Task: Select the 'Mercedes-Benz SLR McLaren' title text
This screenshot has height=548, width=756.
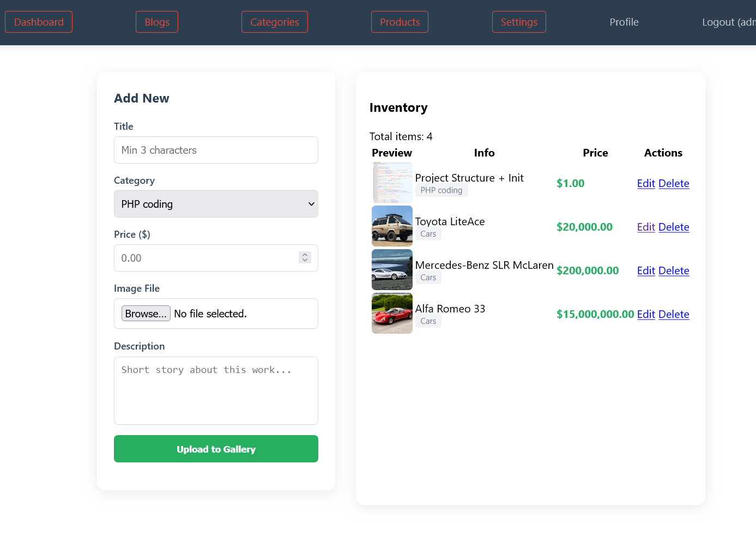Action: pos(484,265)
